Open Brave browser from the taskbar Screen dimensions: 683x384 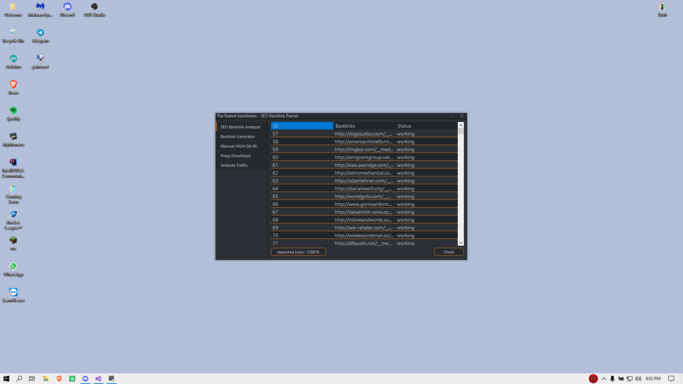59,379
